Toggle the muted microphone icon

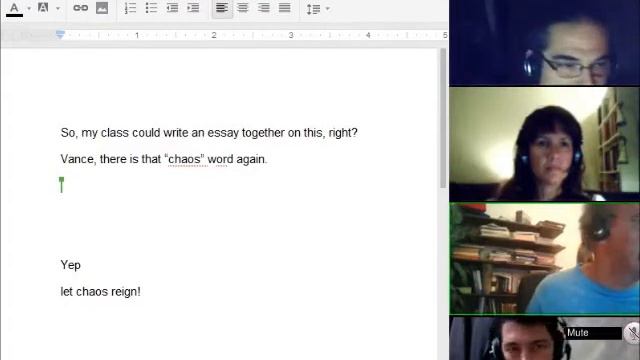[633, 334]
